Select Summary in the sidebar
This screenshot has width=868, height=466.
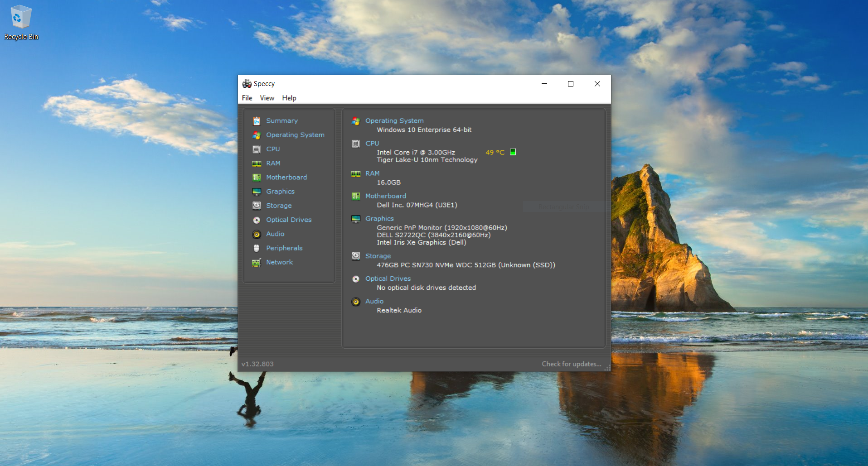pos(281,120)
